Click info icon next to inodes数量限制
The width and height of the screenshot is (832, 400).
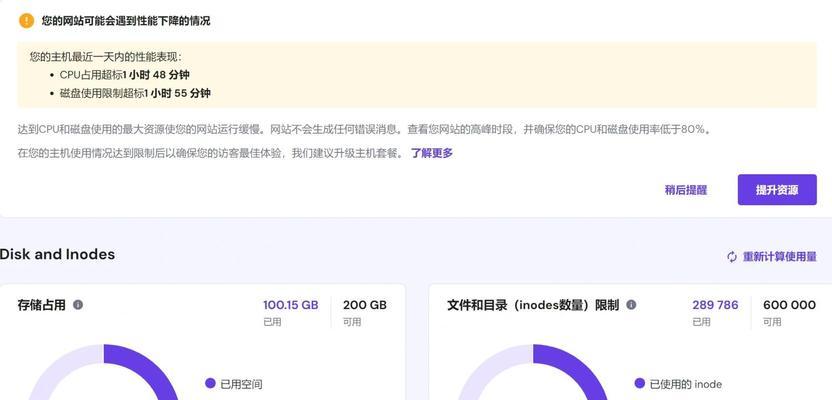click(631, 305)
